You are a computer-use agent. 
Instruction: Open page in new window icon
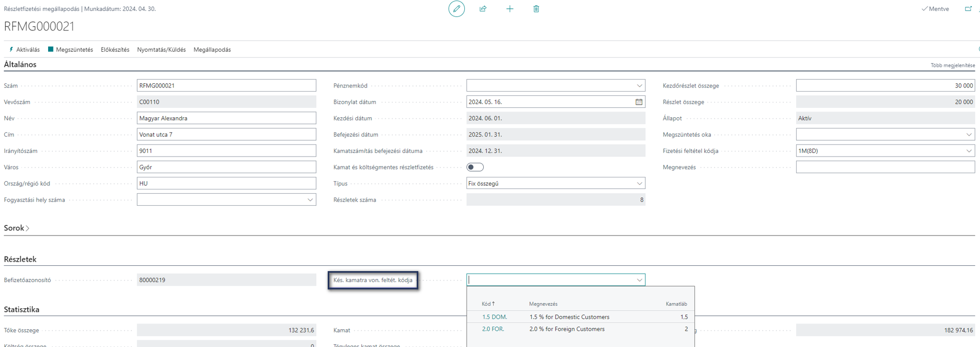pyautogui.click(x=968, y=9)
